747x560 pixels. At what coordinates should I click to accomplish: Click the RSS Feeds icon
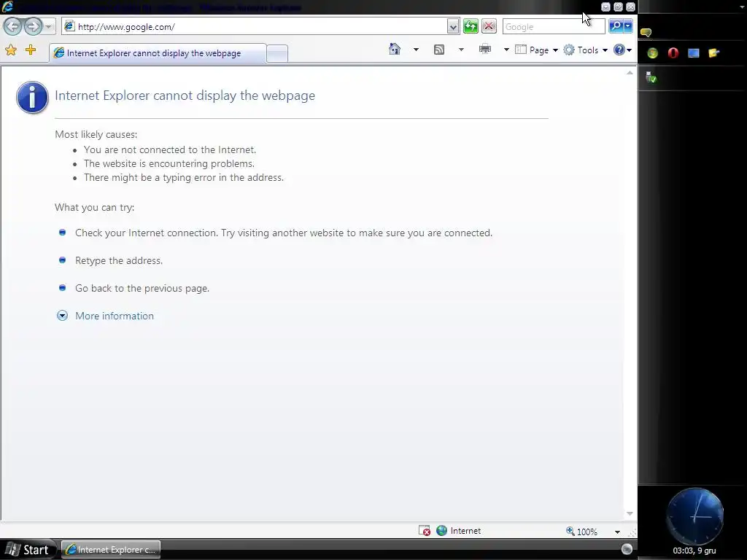click(439, 50)
